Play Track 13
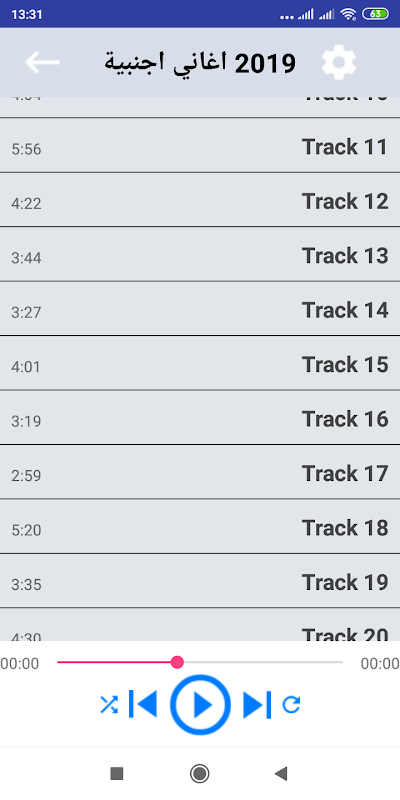 200,254
